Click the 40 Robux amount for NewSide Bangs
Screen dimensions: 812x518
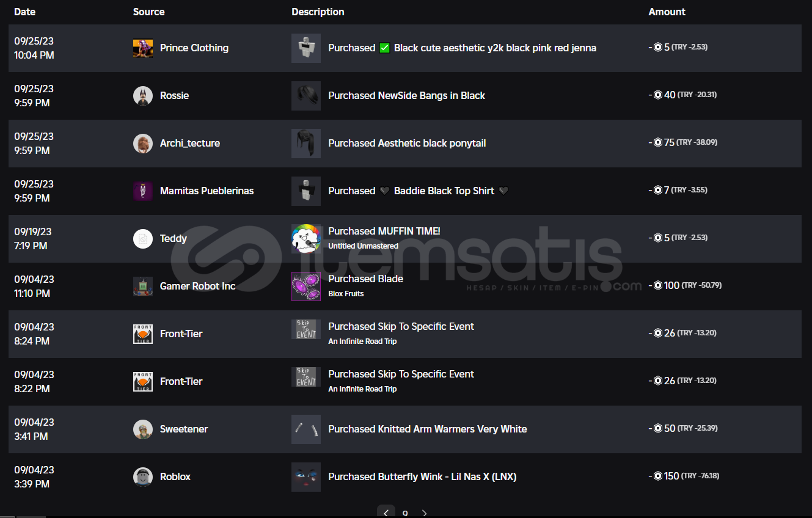[682, 95]
